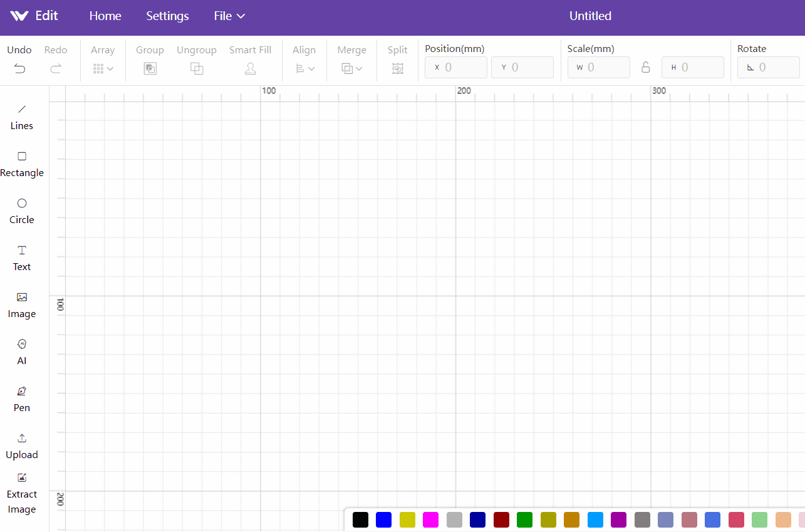Pick the dark red color swatch
The width and height of the screenshot is (805, 532).
pyautogui.click(x=501, y=519)
